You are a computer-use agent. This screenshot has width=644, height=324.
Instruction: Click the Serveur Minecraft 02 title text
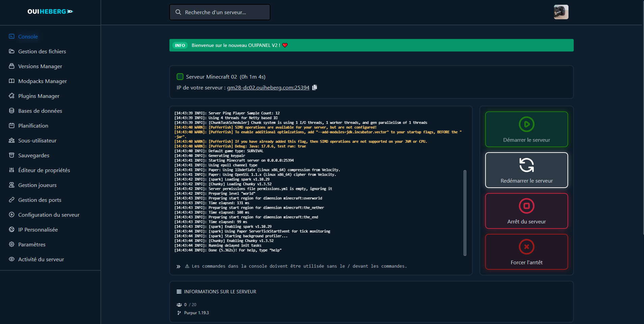(x=211, y=77)
